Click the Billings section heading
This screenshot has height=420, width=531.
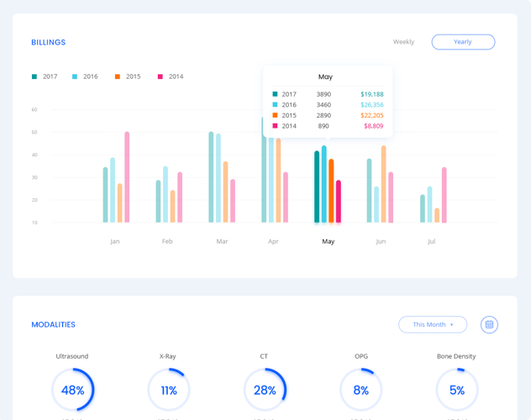click(x=49, y=42)
